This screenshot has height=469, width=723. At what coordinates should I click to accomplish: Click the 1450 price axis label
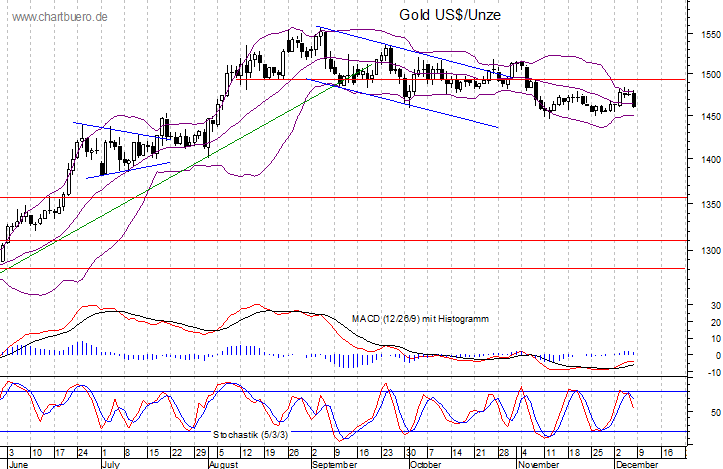[x=711, y=117]
